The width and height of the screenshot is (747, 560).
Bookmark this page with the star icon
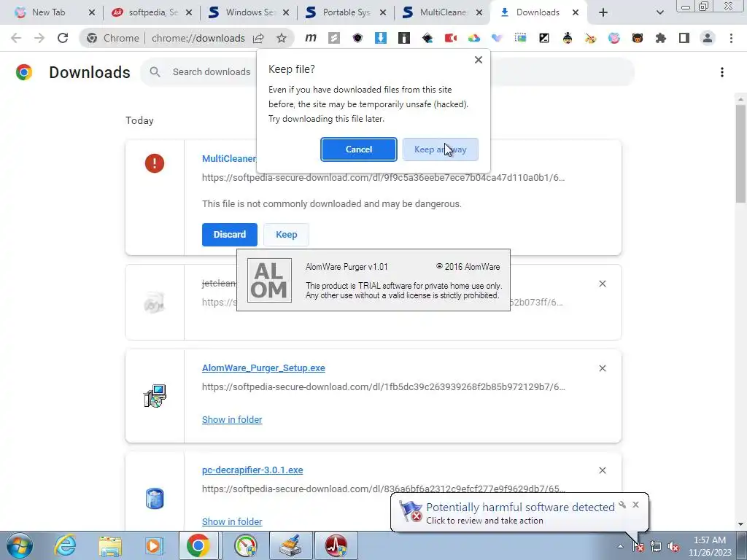point(282,38)
